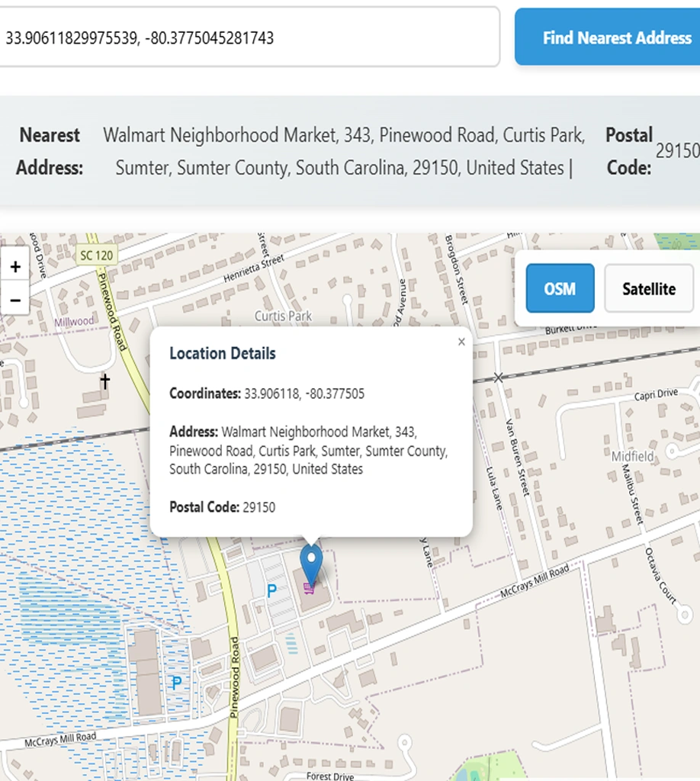Click the popup postal code 29150
The image size is (700, 781).
(259, 507)
